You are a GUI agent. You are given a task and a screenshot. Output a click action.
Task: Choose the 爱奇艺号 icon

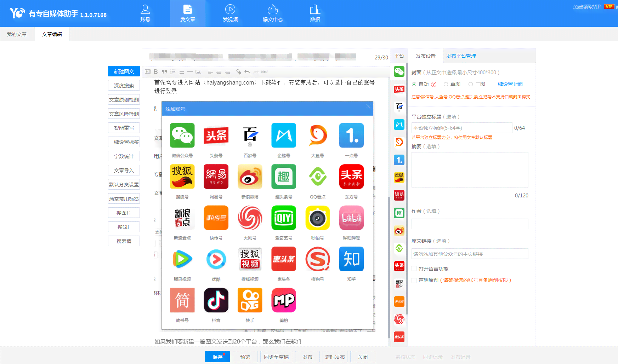point(284,218)
